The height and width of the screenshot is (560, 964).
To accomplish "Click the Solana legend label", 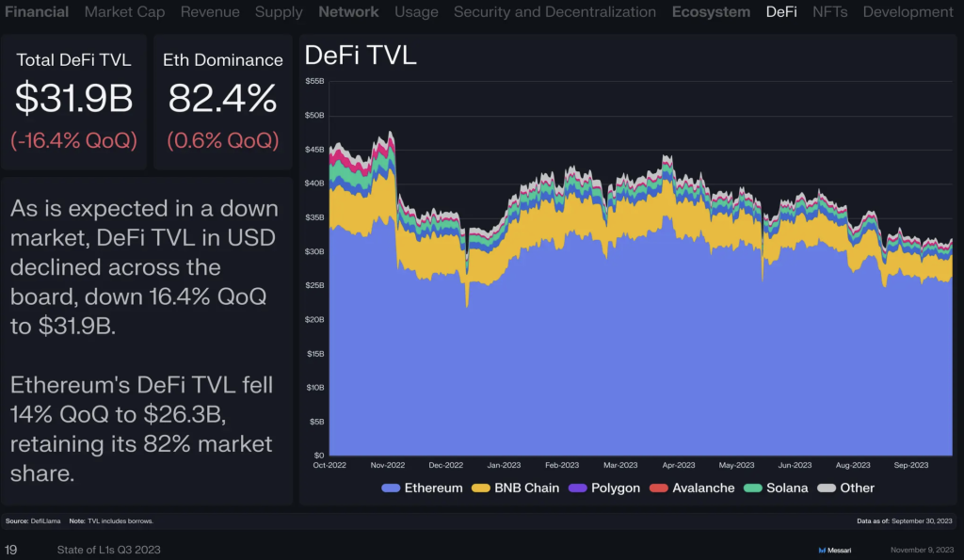I will click(787, 488).
